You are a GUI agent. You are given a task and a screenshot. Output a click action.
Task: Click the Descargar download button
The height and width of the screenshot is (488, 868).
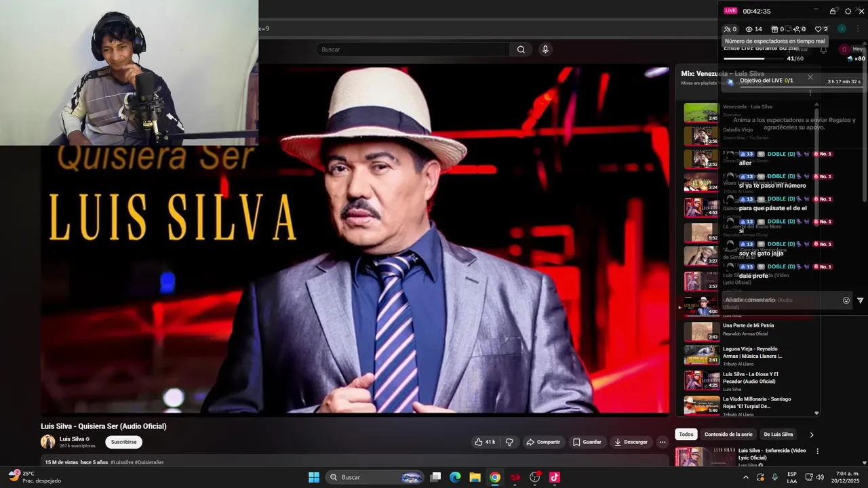click(631, 442)
